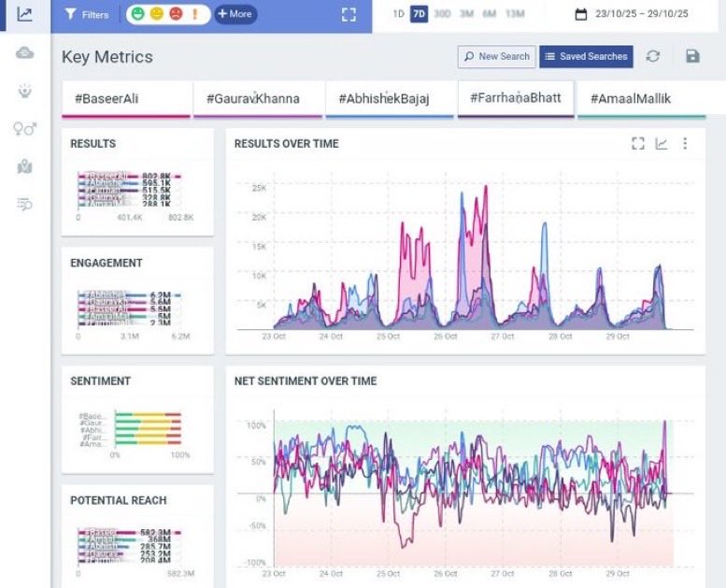Click the 26 Oct label on results chart
Screen dimensions: 726x588
[446, 337]
